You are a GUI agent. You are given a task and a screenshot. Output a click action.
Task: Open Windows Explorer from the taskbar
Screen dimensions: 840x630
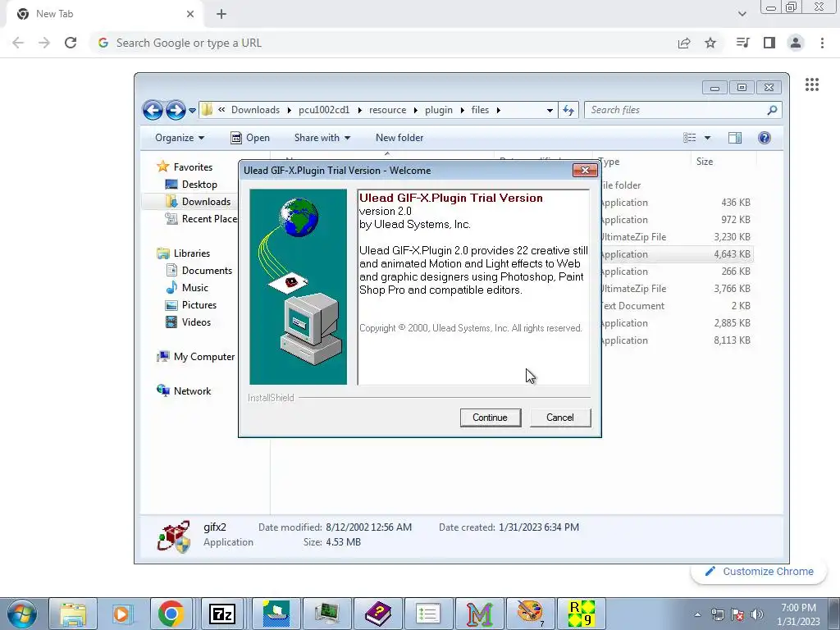(73, 614)
